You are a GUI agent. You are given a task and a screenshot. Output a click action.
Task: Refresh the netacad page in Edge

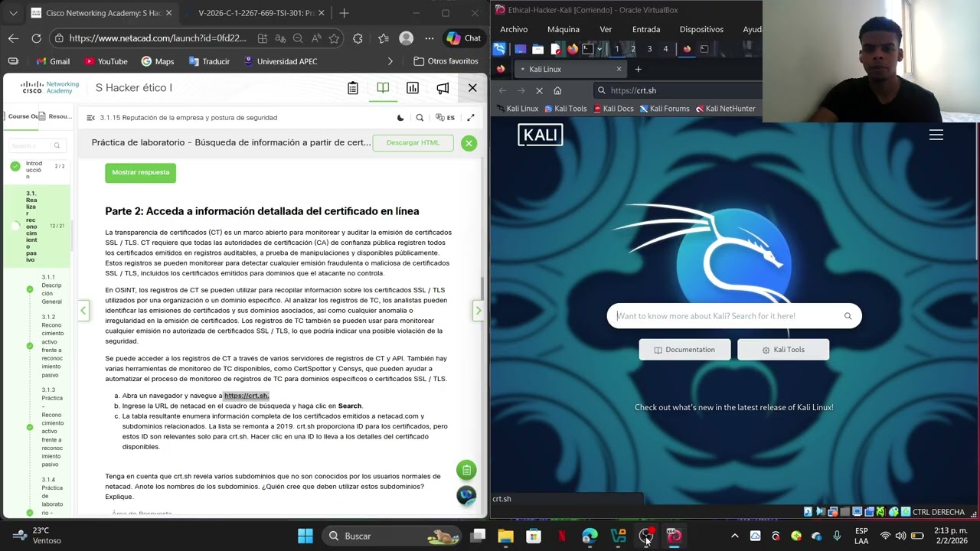(x=36, y=38)
